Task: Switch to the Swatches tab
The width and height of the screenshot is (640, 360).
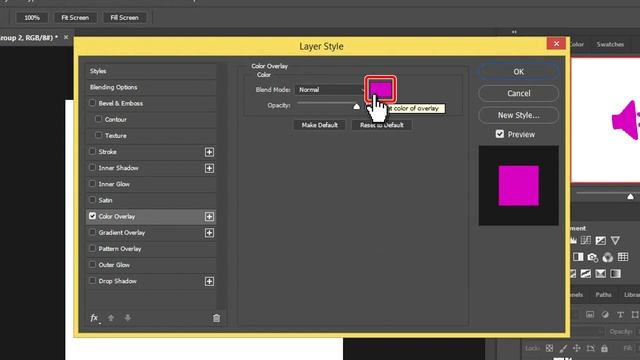Action: (610, 44)
